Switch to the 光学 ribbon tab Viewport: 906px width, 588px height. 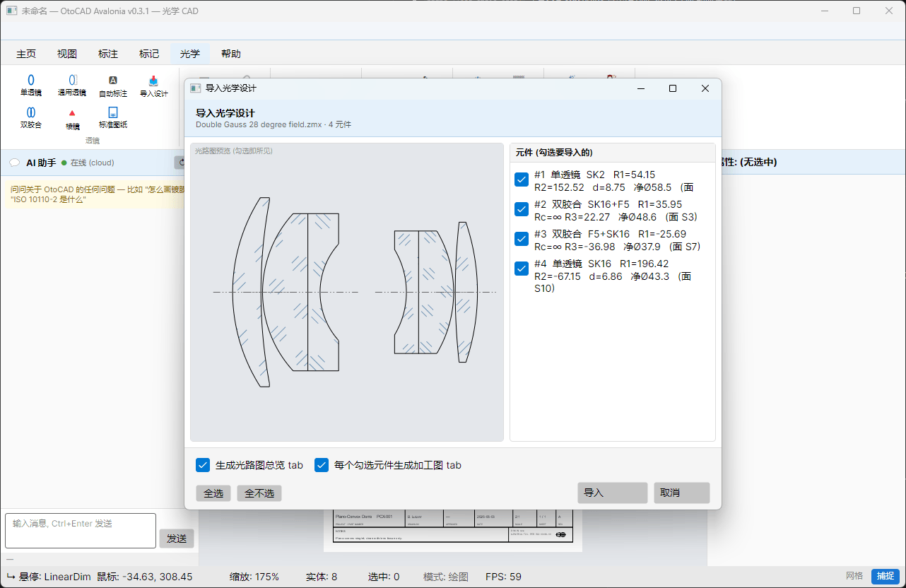tap(190, 54)
